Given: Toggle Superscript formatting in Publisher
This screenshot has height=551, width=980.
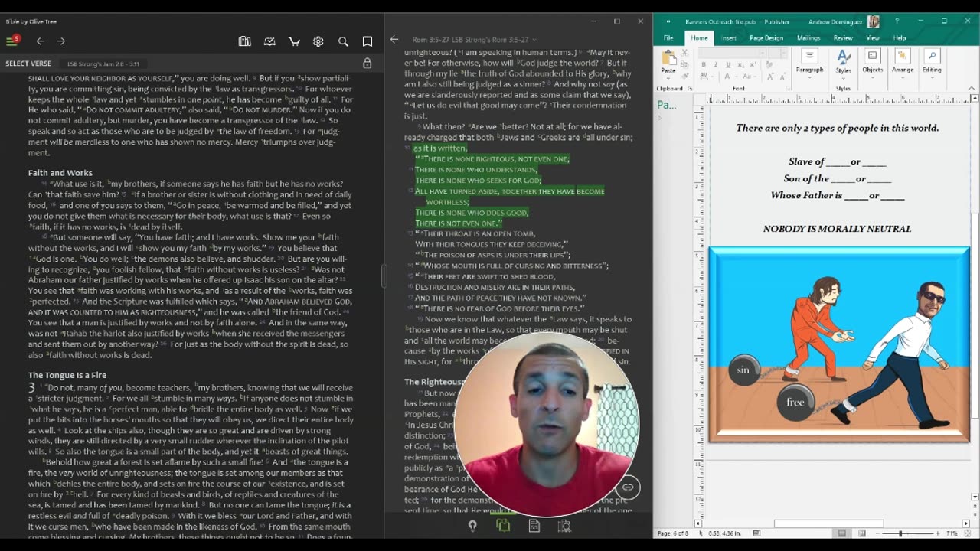Looking at the screenshot, I should (753, 65).
